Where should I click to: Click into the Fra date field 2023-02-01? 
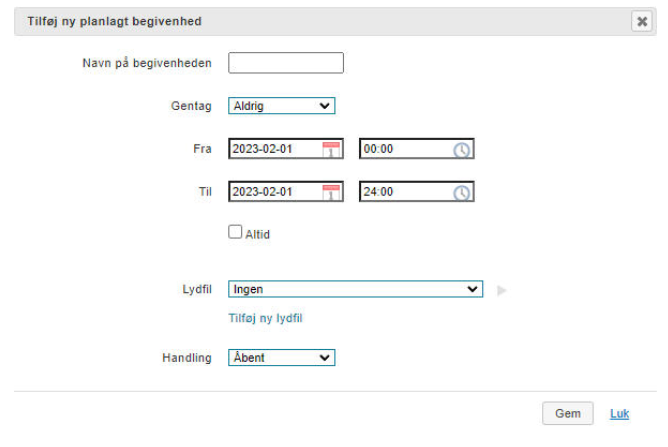point(275,149)
